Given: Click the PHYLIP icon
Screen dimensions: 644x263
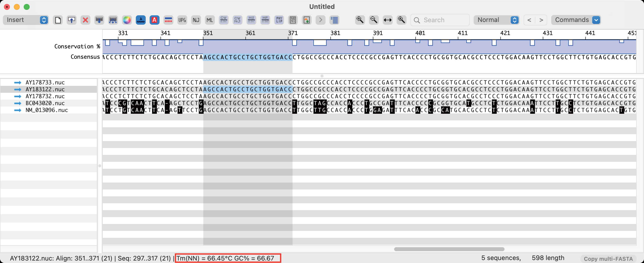Looking at the screenshot, I should 279,20.
